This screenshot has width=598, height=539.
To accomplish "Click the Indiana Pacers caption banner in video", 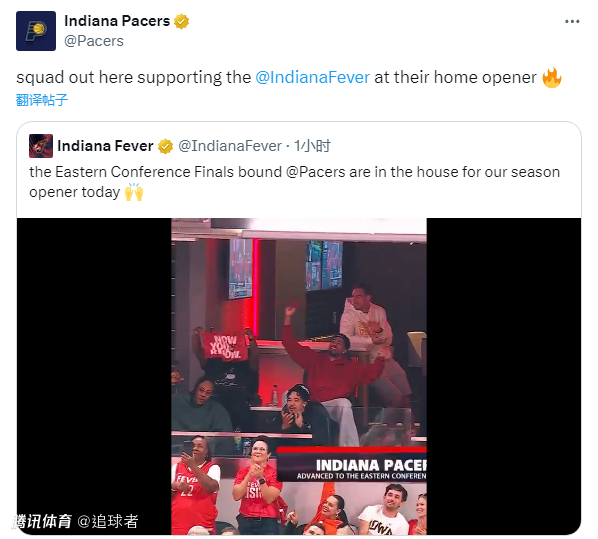I will pos(352,465).
